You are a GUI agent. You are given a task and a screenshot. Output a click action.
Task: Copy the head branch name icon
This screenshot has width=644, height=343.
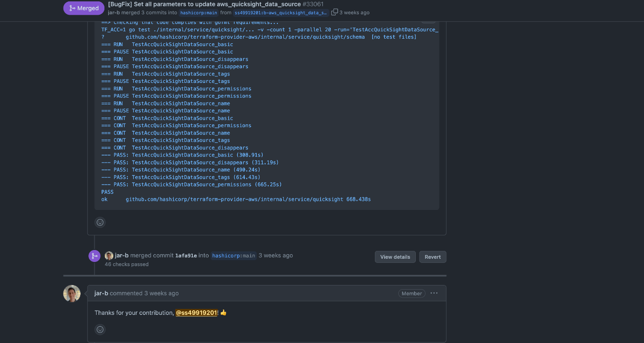pos(334,12)
